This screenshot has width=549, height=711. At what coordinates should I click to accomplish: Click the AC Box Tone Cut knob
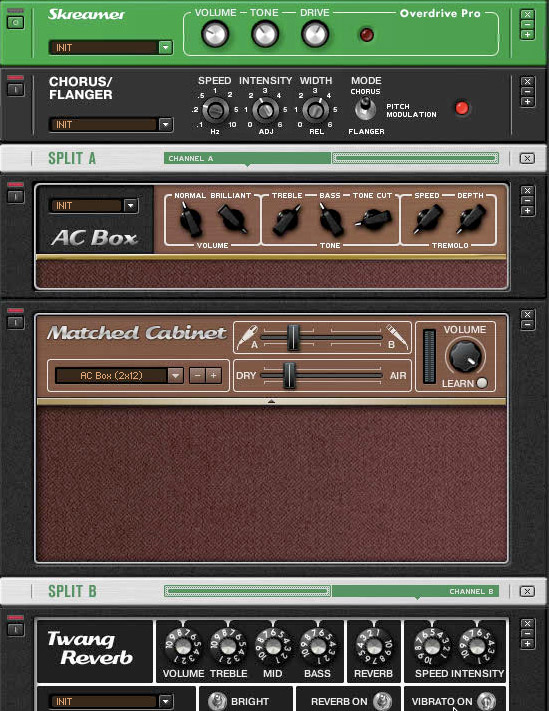[x=373, y=219]
